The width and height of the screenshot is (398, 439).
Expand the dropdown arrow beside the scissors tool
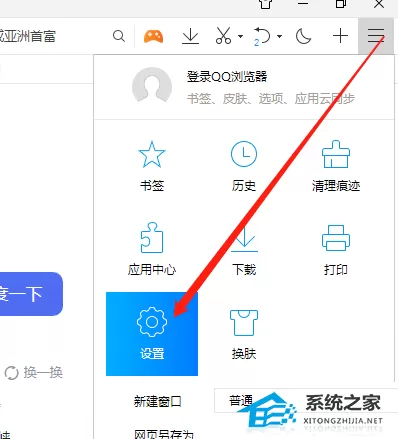pyautogui.click(x=240, y=36)
